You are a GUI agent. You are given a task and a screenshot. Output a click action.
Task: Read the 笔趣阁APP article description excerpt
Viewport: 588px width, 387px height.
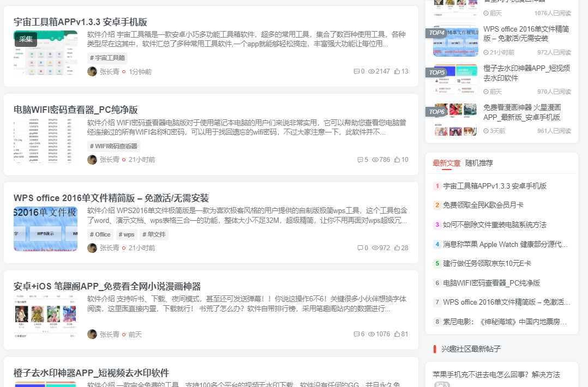pos(247,304)
